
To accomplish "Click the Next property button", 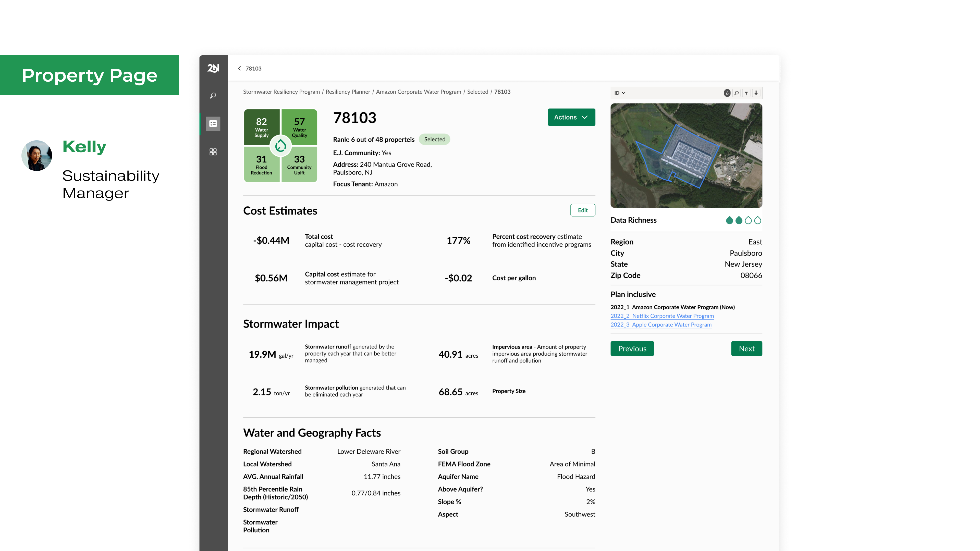I will (746, 348).
